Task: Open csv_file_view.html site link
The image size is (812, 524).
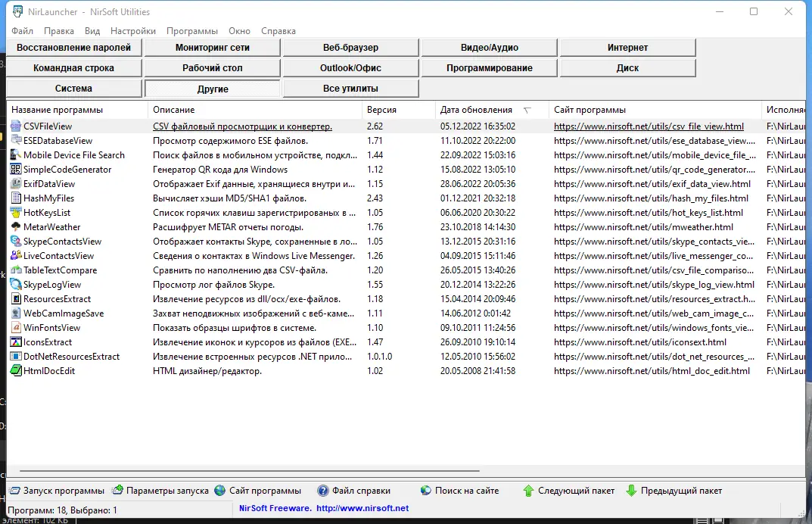Action: [x=649, y=126]
